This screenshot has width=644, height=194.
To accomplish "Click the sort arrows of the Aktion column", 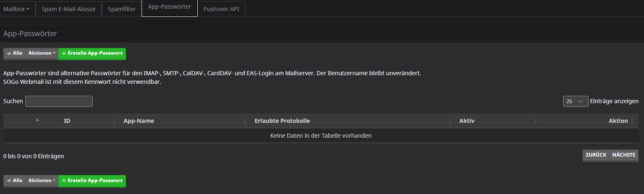I will (632, 121).
